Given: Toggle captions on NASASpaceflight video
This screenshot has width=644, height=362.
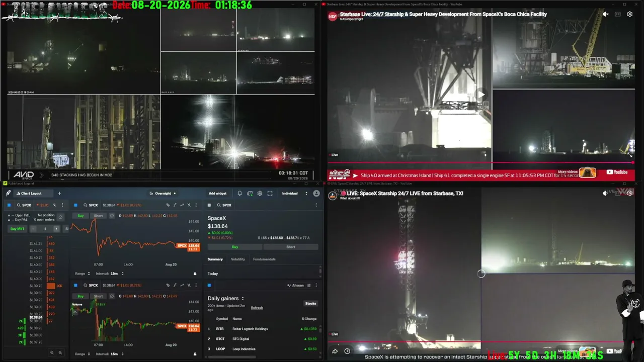Looking at the screenshot, I should [618, 15].
